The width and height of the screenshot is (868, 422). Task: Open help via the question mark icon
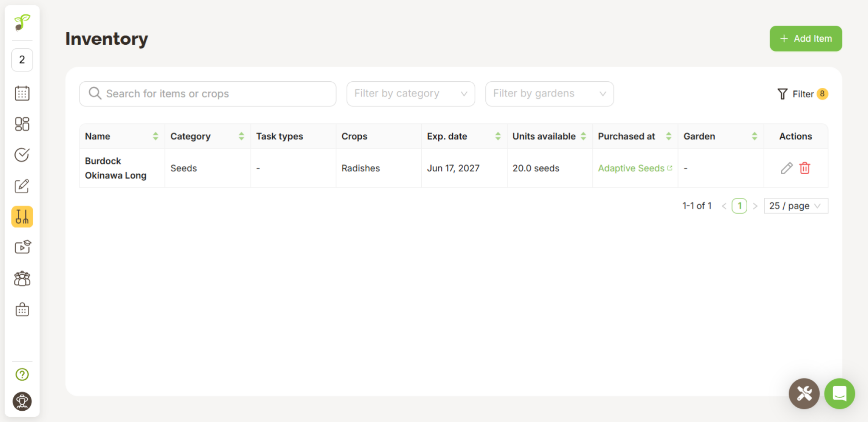pyautogui.click(x=22, y=374)
